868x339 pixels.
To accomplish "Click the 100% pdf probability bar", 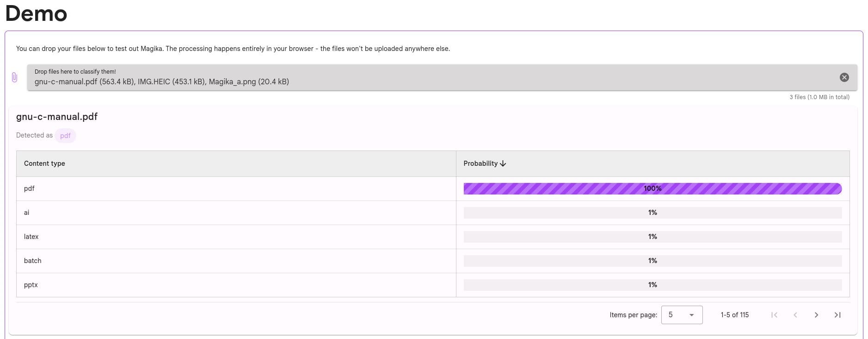I will click(652, 188).
